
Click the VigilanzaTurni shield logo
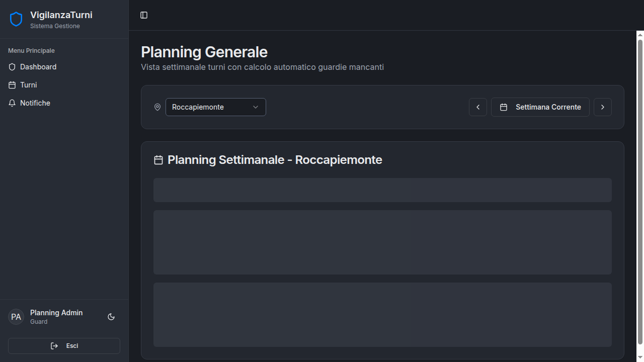(16, 20)
